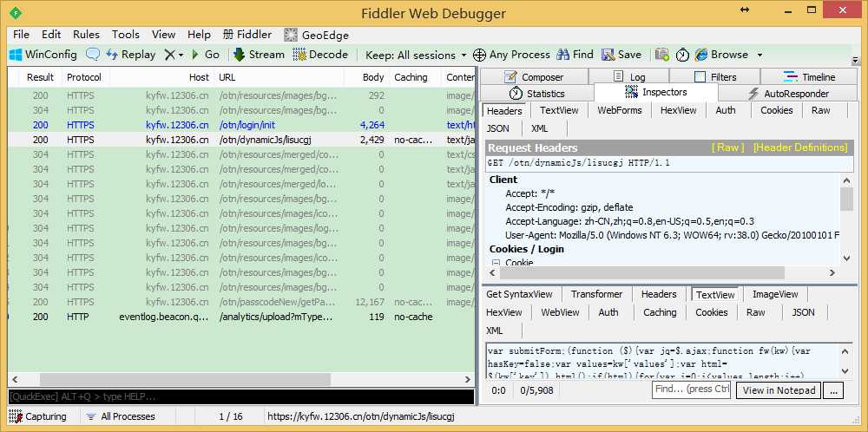Select the response Caching tab
Screen dimensions: 868x432
pos(660,312)
